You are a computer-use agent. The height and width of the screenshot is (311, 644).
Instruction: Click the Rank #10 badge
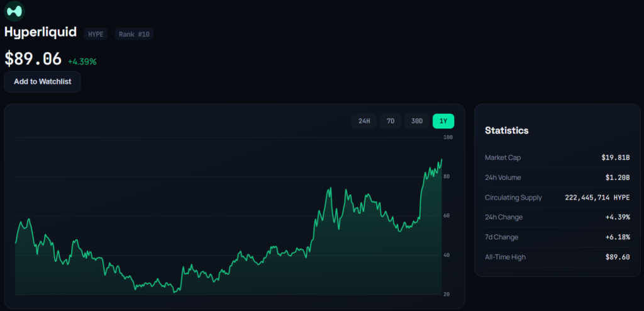pos(134,34)
